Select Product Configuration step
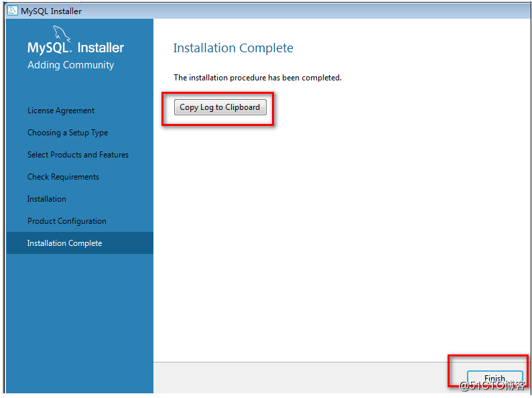Viewport: 532px width, 398px height. tap(67, 221)
